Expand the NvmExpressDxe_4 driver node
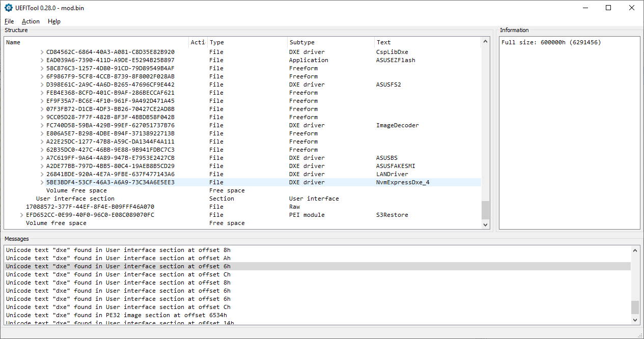Viewport: 644px width, 339px height. tap(42, 182)
